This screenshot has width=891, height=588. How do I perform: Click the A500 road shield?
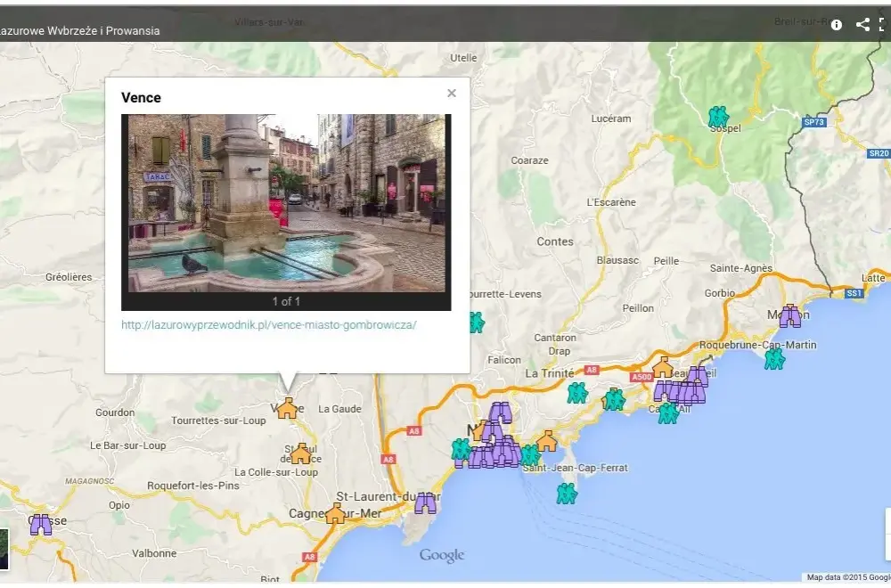coord(642,377)
